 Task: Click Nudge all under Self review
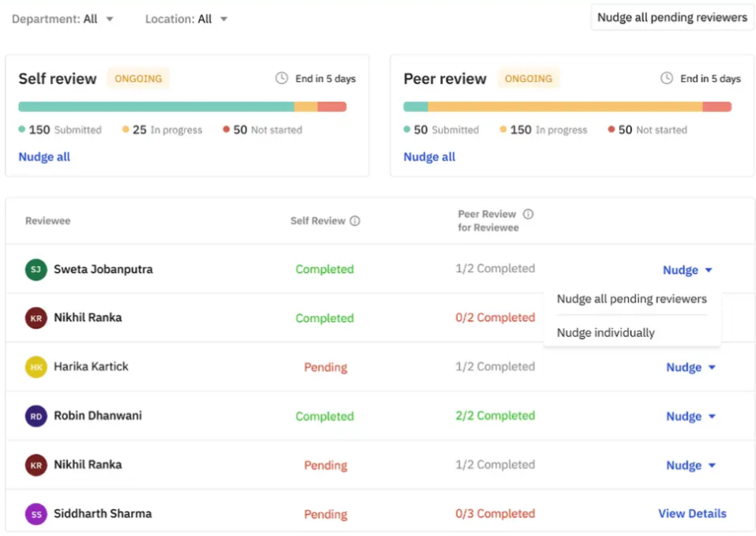[44, 157]
